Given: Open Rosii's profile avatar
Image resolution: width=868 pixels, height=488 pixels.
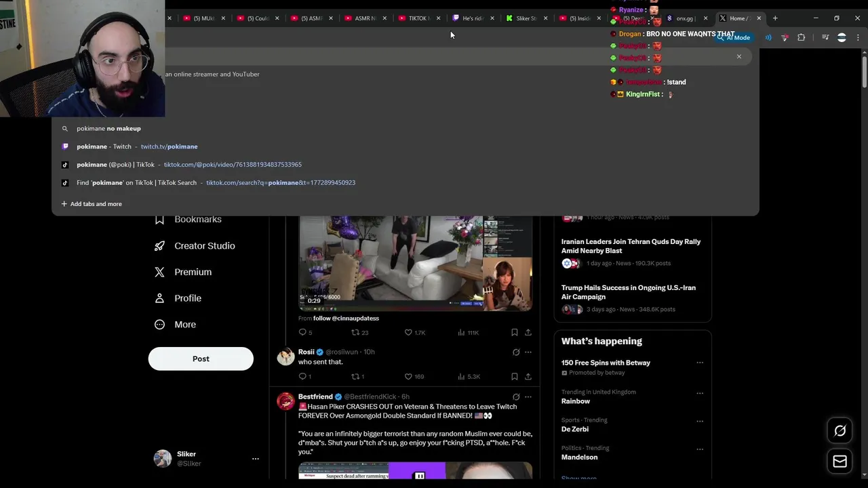Looking at the screenshot, I should [x=285, y=357].
